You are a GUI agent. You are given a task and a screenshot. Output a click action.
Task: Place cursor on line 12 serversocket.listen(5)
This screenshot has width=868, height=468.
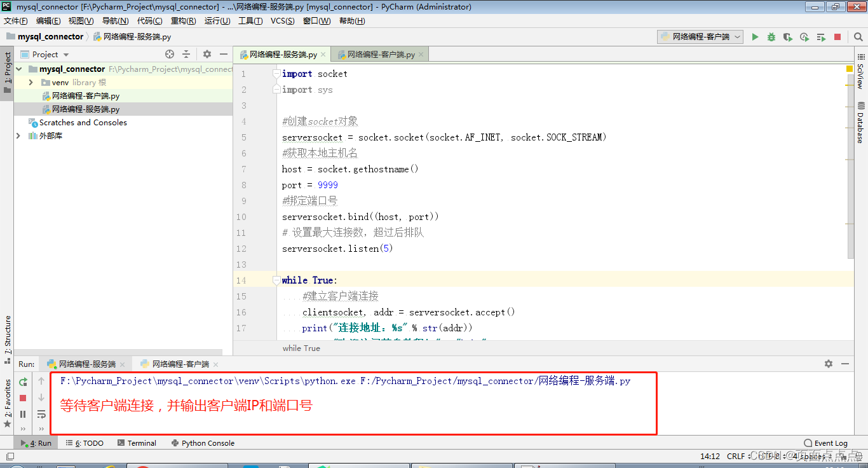coord(337,249)
